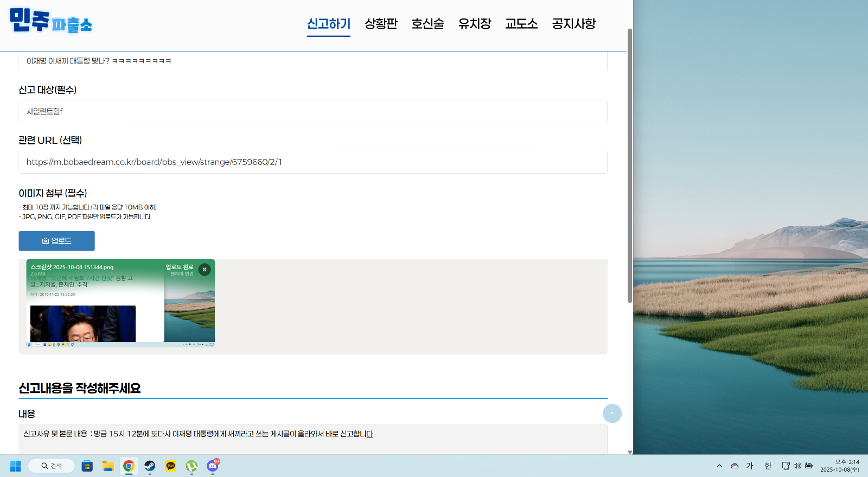Viewport: 868px width, 477px height.
Task: Click the battery tray icon
Action: click(809, 466)
